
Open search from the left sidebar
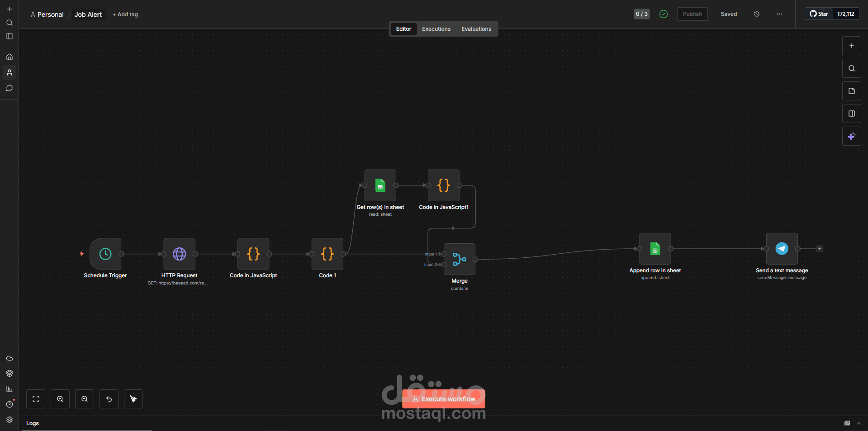click(9, 23)
